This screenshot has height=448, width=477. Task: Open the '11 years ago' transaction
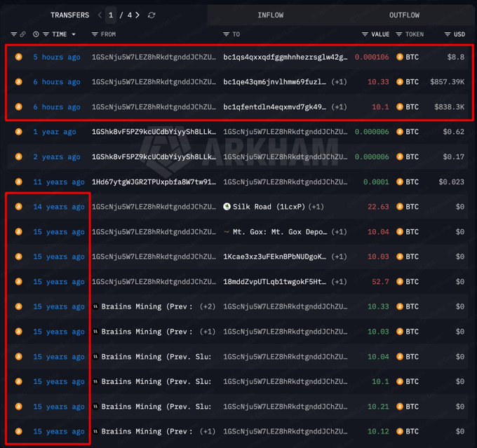[x=59, y=182]
